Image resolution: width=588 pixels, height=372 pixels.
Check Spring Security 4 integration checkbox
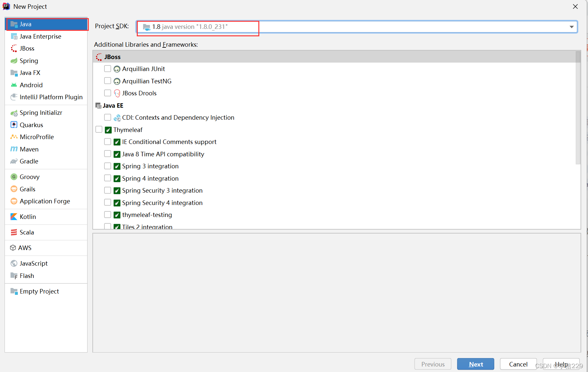pos(108,202)
